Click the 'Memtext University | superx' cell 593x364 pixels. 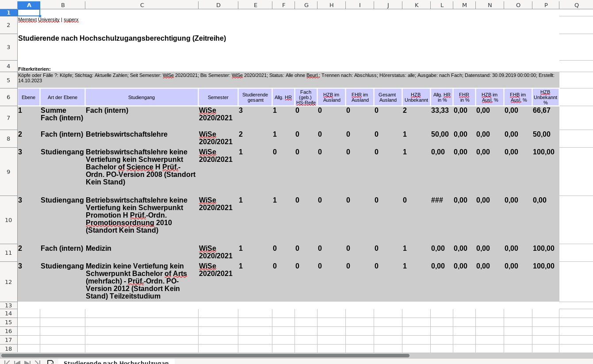coord(48,20)
